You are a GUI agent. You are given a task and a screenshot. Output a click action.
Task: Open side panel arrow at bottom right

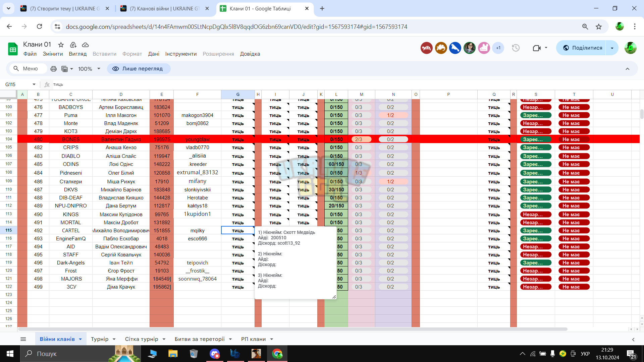tap(633, 339)
